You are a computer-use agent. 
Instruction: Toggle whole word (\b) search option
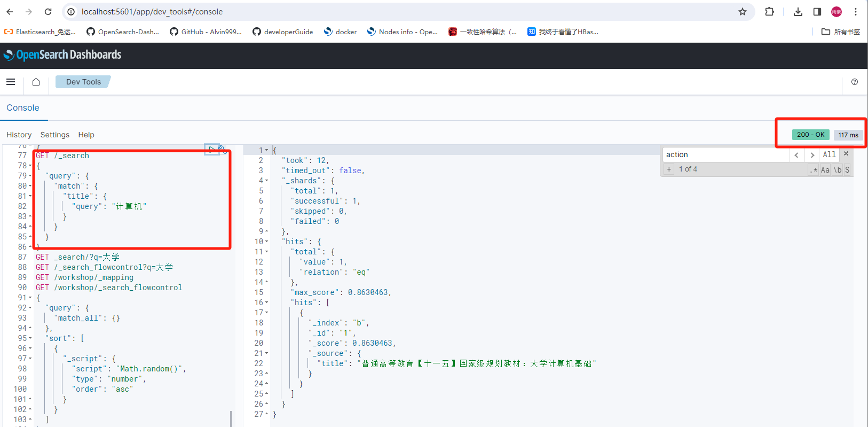[838, 170]
